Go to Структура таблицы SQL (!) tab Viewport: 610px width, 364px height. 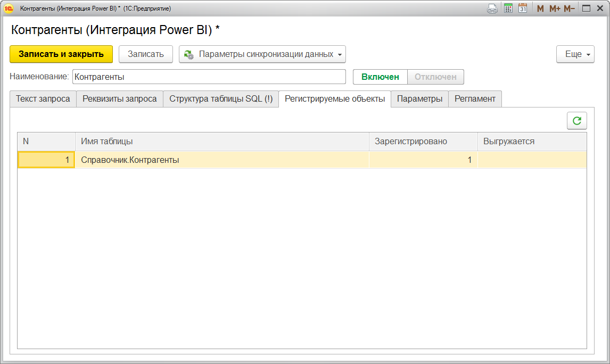(221, 99)
